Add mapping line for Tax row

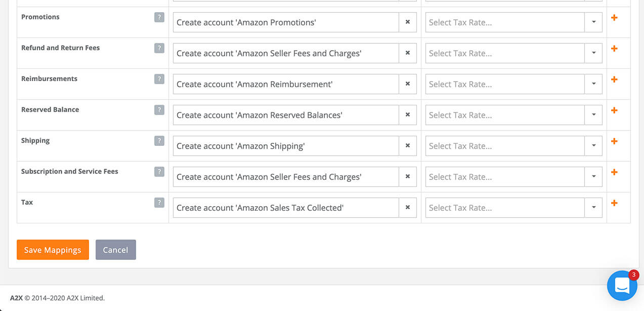[614, 203]
